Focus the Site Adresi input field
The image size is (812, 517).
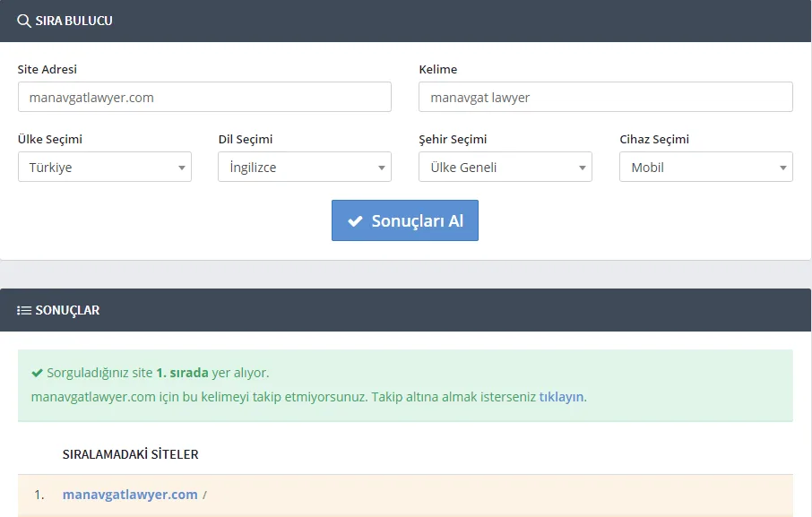tap(204, 97)
